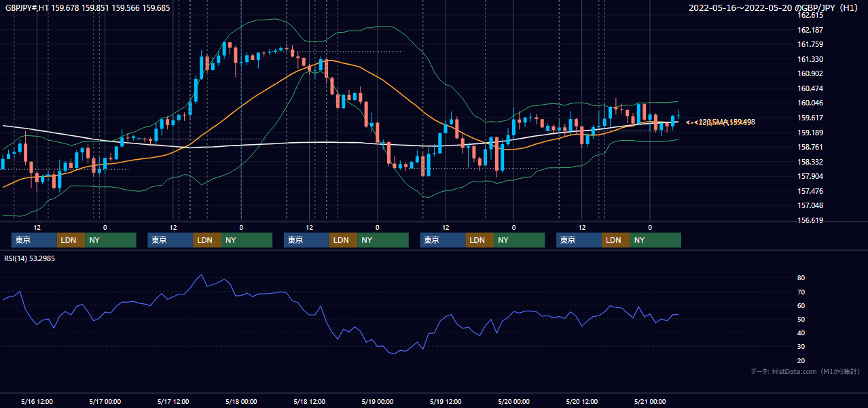Click price axis label 160.474
868x408 pixels.
point(810,89)
